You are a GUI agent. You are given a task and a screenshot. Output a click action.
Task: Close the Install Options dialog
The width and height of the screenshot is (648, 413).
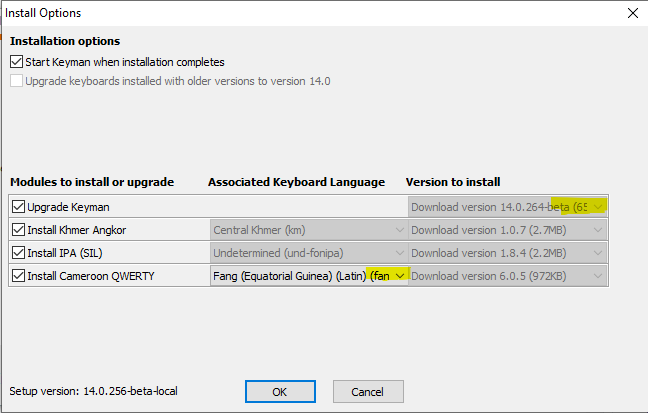point(633,13)
